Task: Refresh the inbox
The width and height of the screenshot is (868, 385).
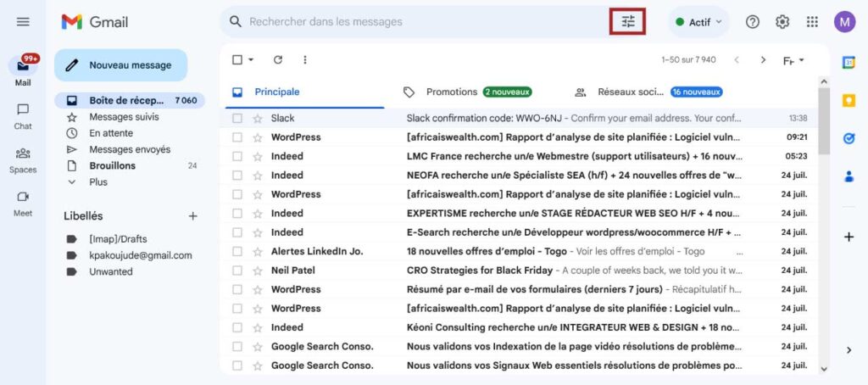Action: 278,60
